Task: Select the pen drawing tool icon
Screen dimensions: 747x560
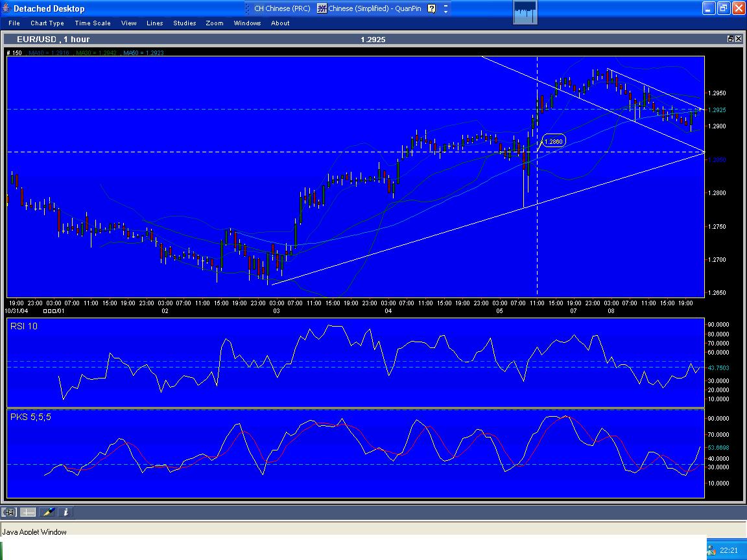Action: [x=47, y=512]
